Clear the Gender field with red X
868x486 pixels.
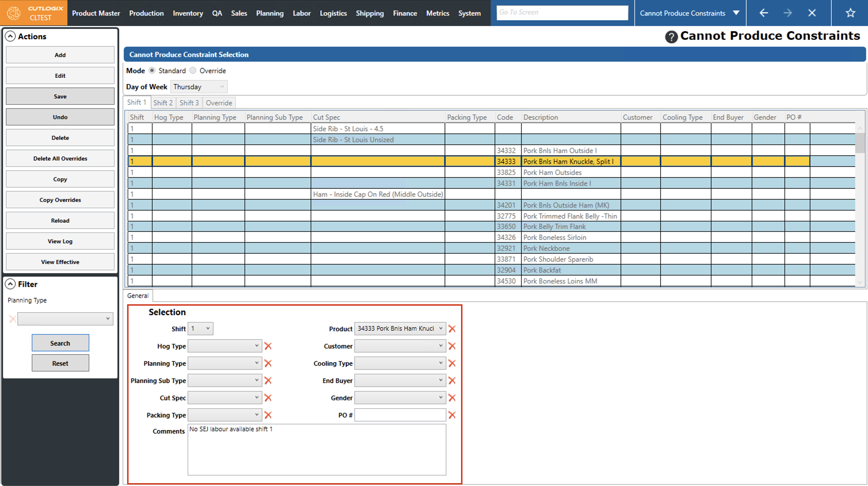click(x=452, y=398)
